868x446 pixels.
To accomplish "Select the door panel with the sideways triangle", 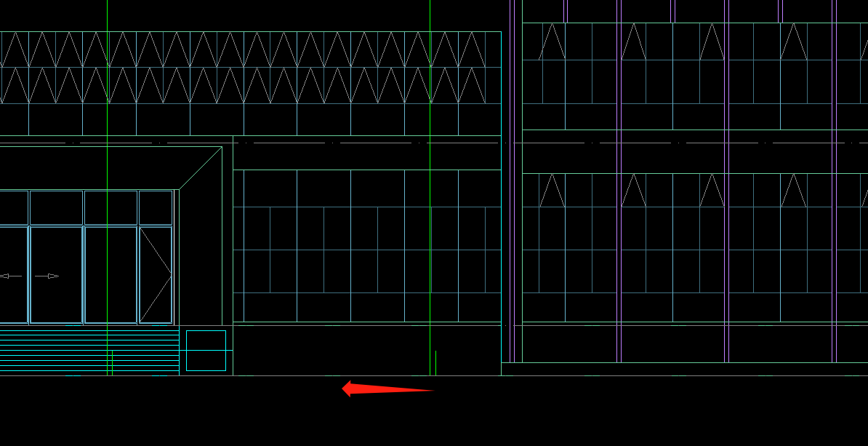I will point(156,275).
